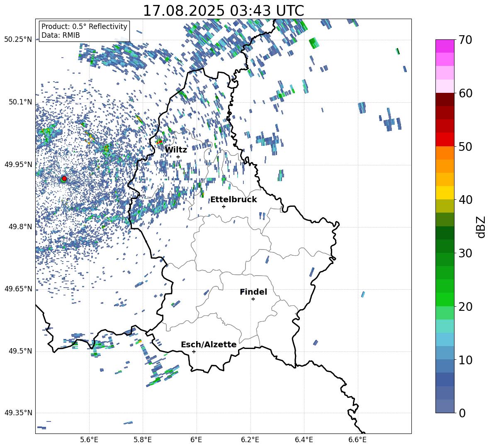Viewport: 491px width, 448px height.
Task: Click the Ettelbruck location cross marker
Action: 224,206
